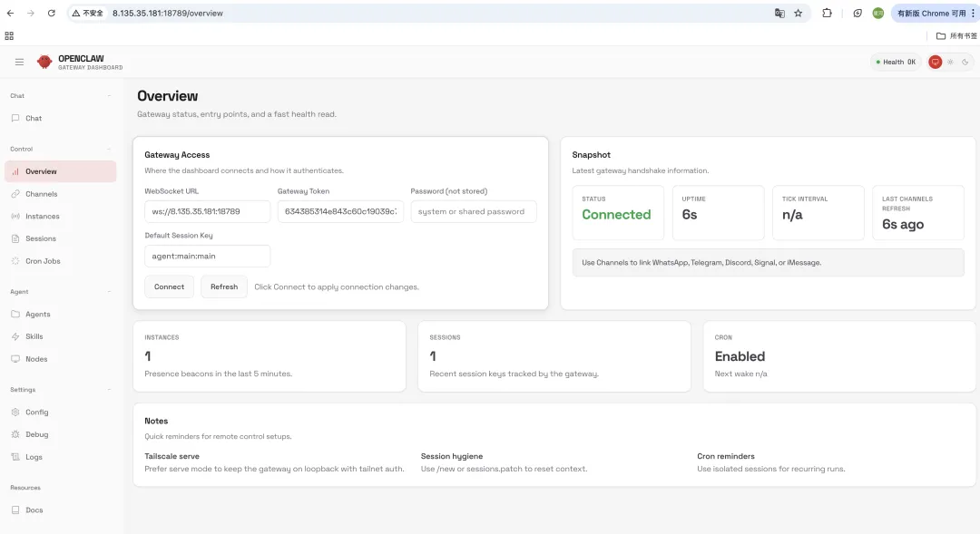This screenshot has width=980, height=534.
Task: Bookmark this page with star icon
Action: coord(799,14)
